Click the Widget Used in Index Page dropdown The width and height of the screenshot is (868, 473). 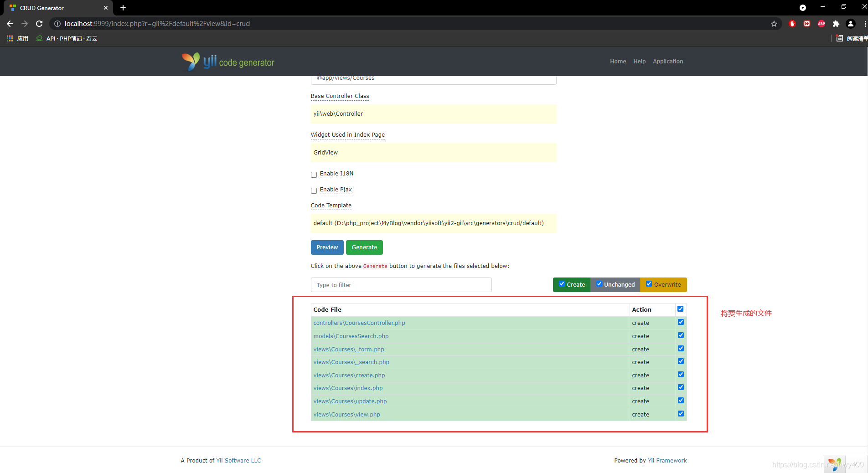click(x=434, y=153)
